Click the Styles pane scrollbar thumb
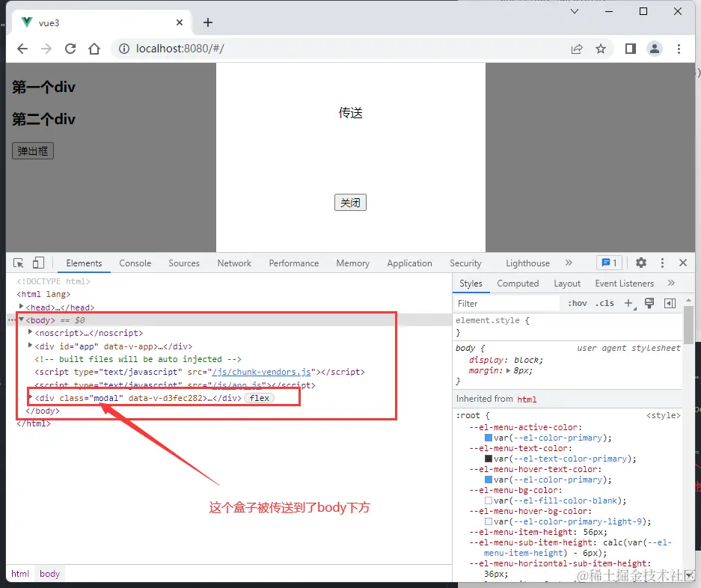Image resolution: width=701 pixels, height=588 pixels. (688, 324)
